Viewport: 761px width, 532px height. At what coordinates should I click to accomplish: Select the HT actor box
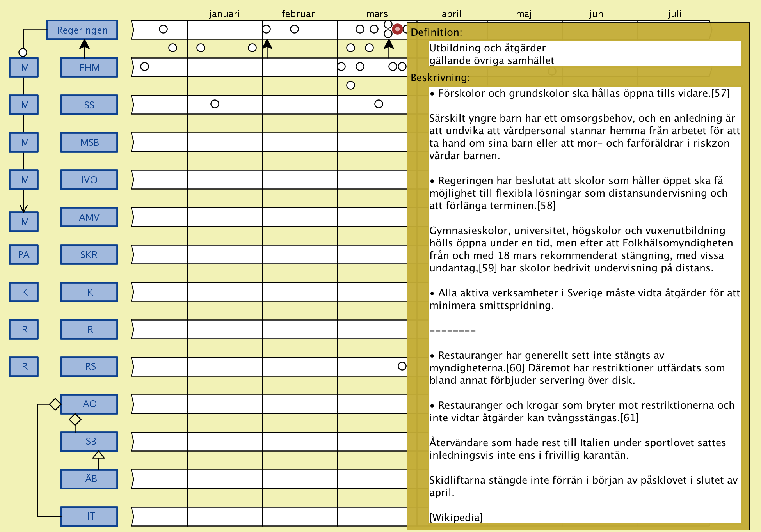[89, 516]
